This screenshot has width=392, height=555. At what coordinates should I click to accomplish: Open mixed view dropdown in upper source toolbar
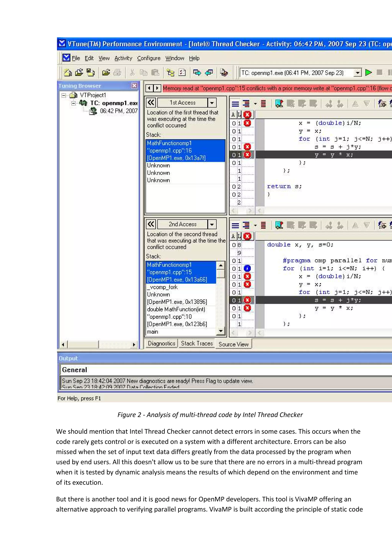(255, 104)
